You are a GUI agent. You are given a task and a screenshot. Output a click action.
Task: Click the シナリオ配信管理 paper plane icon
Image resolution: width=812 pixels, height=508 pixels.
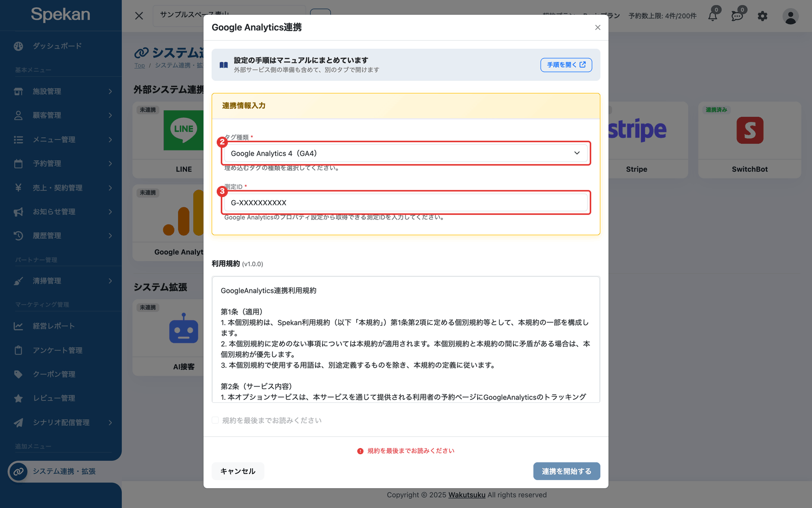(x=18, y=423)
